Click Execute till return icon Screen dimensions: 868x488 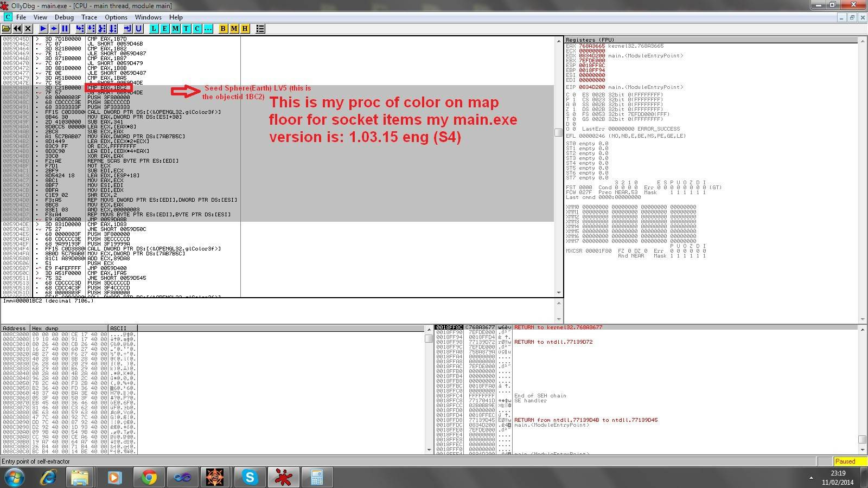[128, 28]
